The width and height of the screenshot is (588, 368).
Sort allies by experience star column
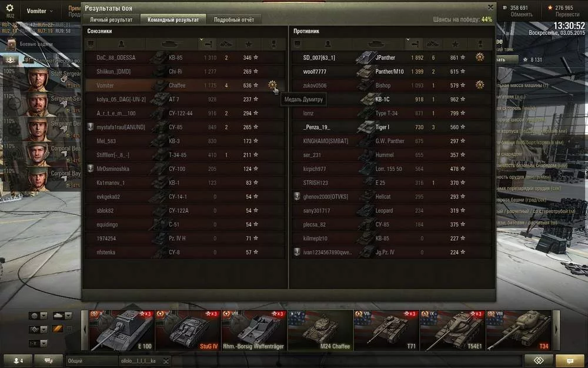(249, 44)
